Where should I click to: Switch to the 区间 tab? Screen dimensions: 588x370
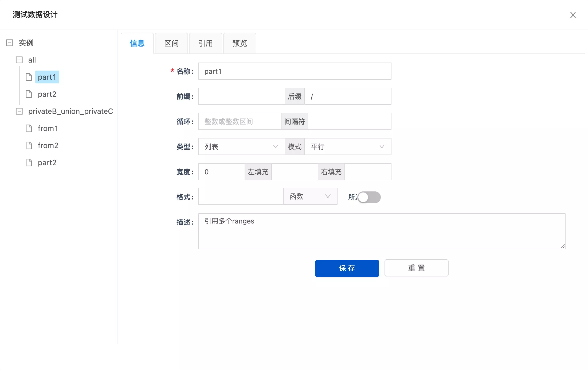[x=171, y=43]
